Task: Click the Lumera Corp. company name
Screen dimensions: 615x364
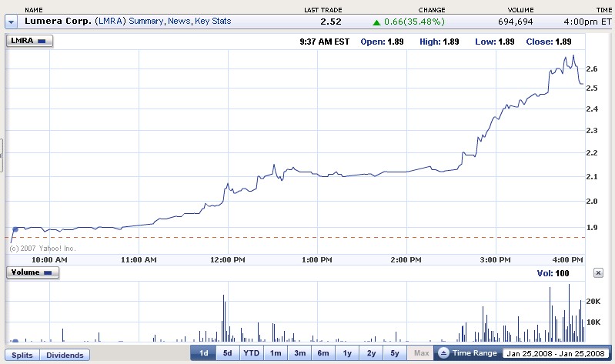Action: pos(58,22)
